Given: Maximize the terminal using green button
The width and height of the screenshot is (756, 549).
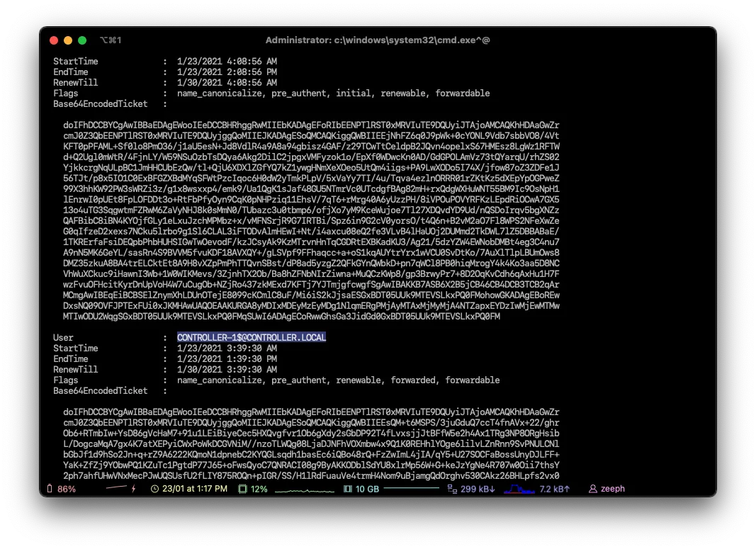Looking at the screenshot, I should (82, 40).
